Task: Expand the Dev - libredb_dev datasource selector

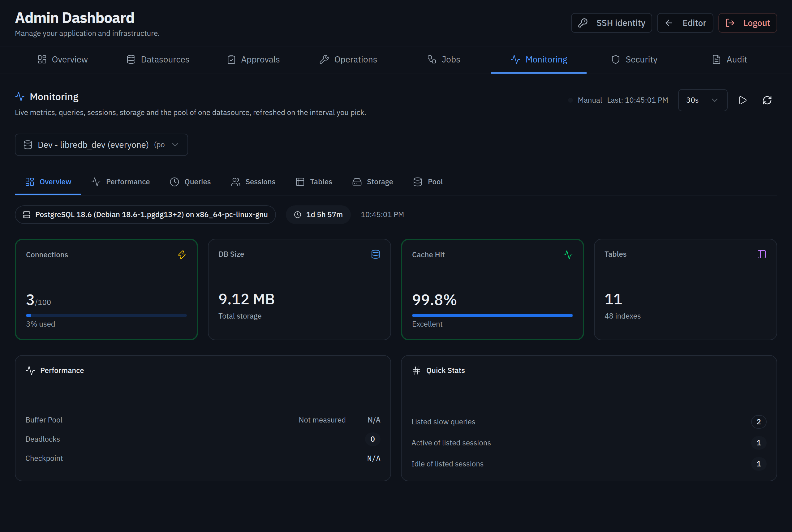Action: [x=101, y=145]
